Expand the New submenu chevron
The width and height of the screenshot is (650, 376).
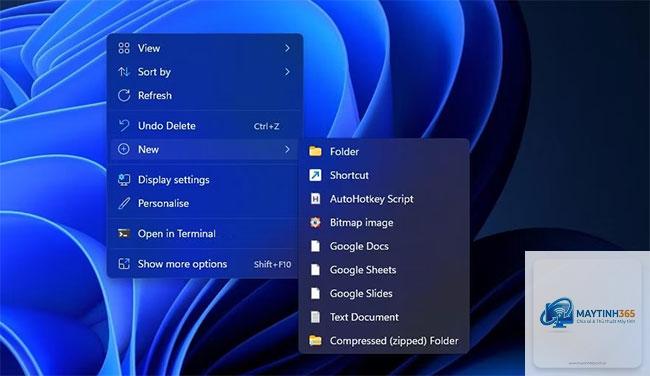coord(287,149)
